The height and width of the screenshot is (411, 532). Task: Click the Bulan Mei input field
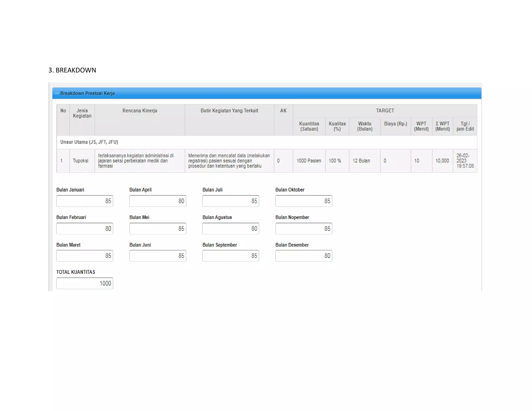158,228
